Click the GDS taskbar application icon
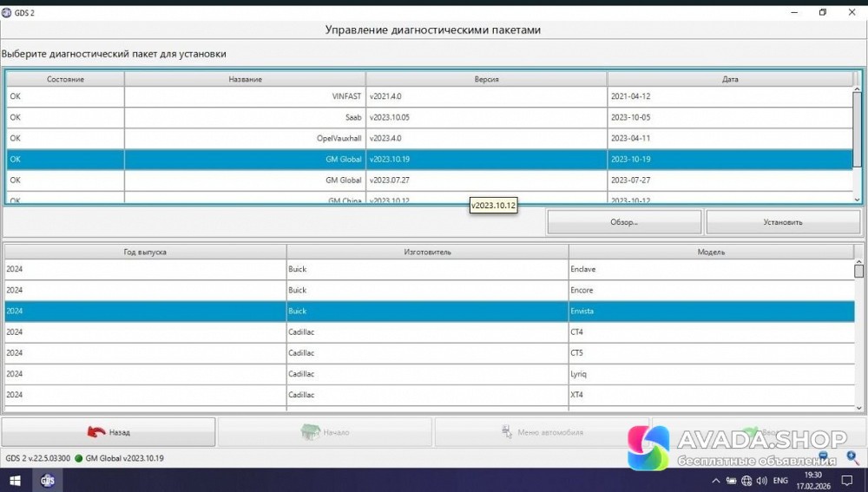Screen dimensions: 868x492 pos(48,480)
